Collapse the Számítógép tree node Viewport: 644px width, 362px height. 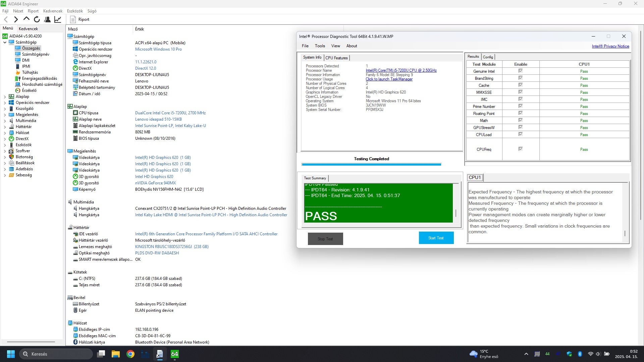click(x=5, y=42)
